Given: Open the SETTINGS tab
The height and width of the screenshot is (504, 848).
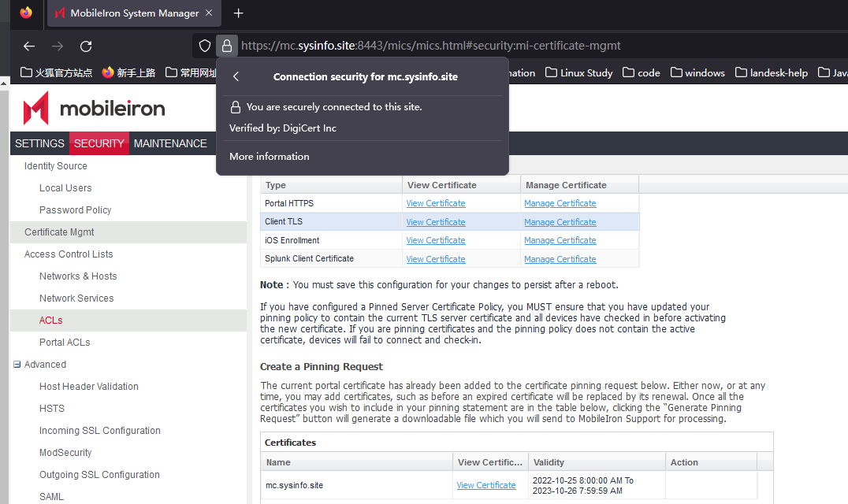Looking at the screenshot, I should point(39,143).
